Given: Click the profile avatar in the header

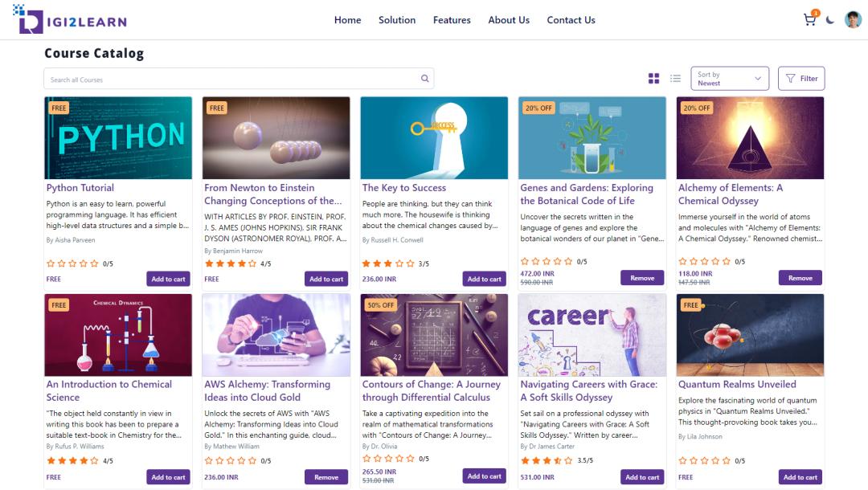Looking at the screenshot, I should [x=852, y=19].
